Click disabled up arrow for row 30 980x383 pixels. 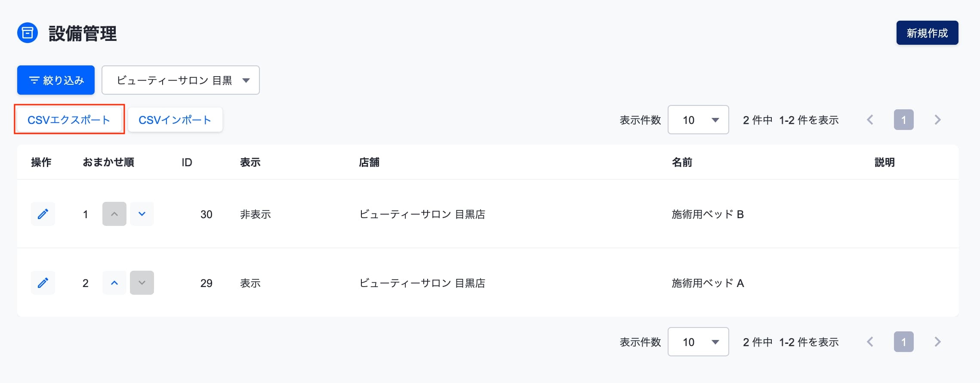pos(114,214)
